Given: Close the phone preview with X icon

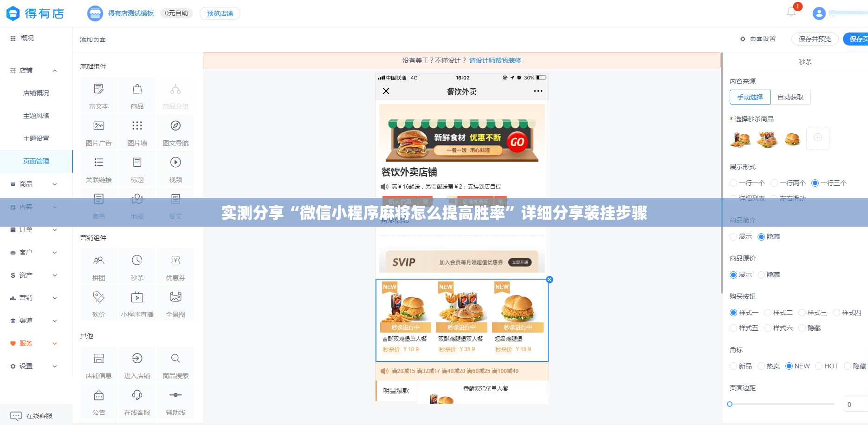Looking at the screenshot, I should click(x=386, y=91).
